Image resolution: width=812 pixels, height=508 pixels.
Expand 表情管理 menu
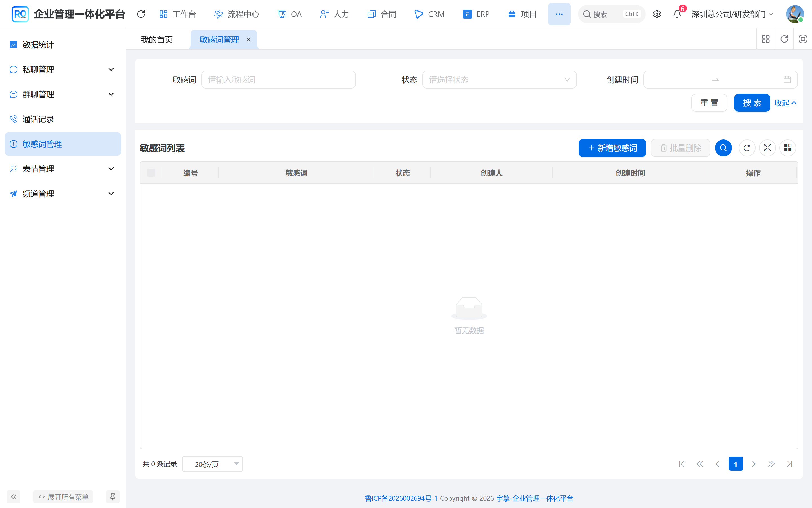[x=63, y=169]
